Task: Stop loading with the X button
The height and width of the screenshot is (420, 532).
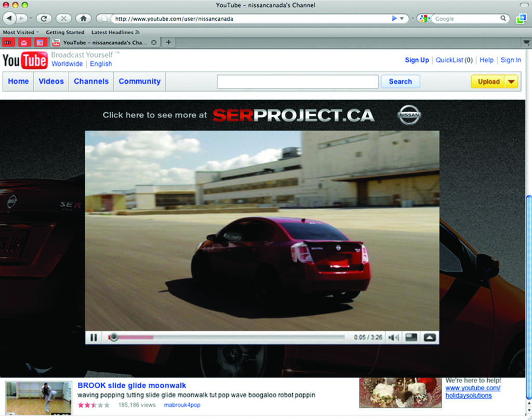Action: pyautogui.click(x=63, y=18)
